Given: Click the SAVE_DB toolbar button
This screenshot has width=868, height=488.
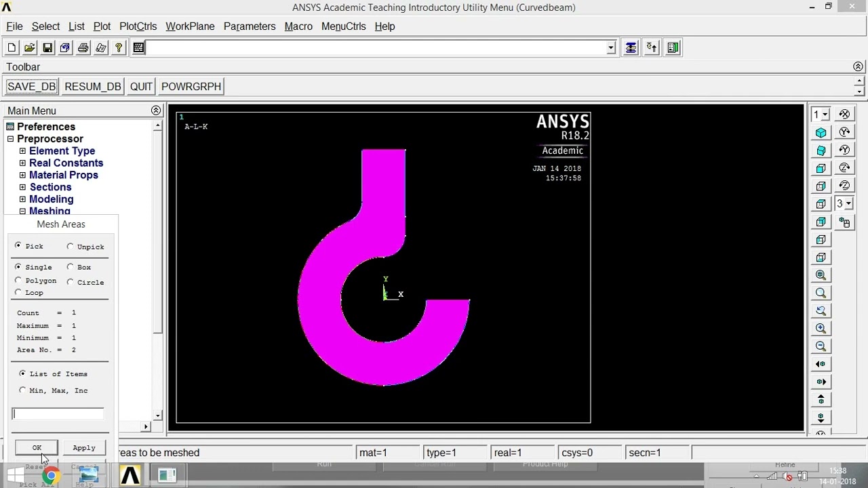Looking at the screenshot, I should (31, 86).
